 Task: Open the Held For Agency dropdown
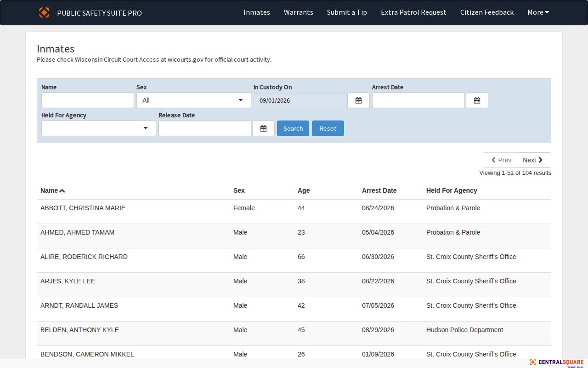(99, 128)
